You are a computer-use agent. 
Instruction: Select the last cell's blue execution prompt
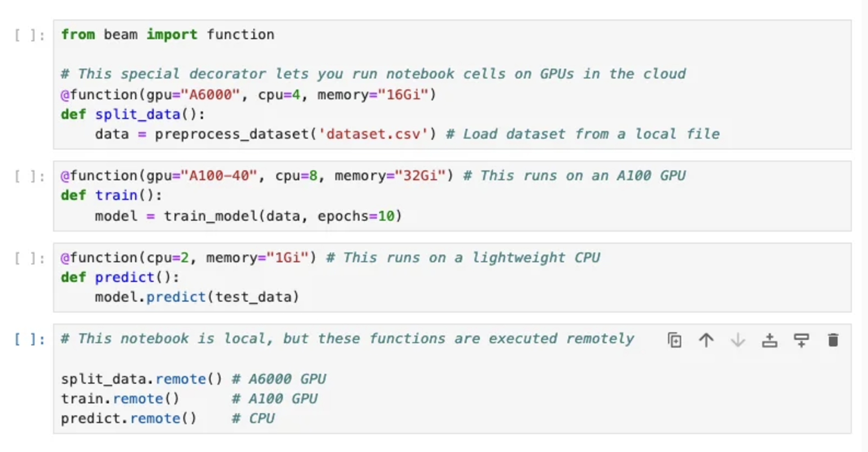30,339
